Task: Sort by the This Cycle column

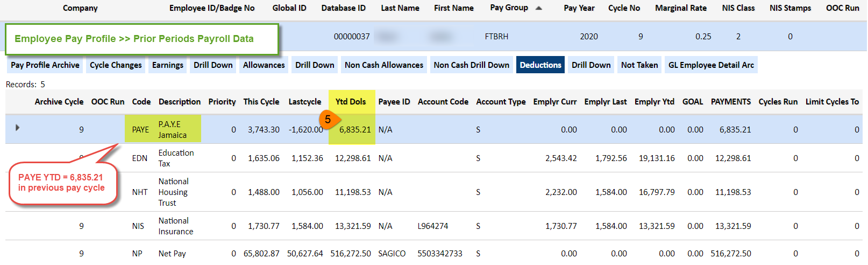Action: (x=261, y=102)
